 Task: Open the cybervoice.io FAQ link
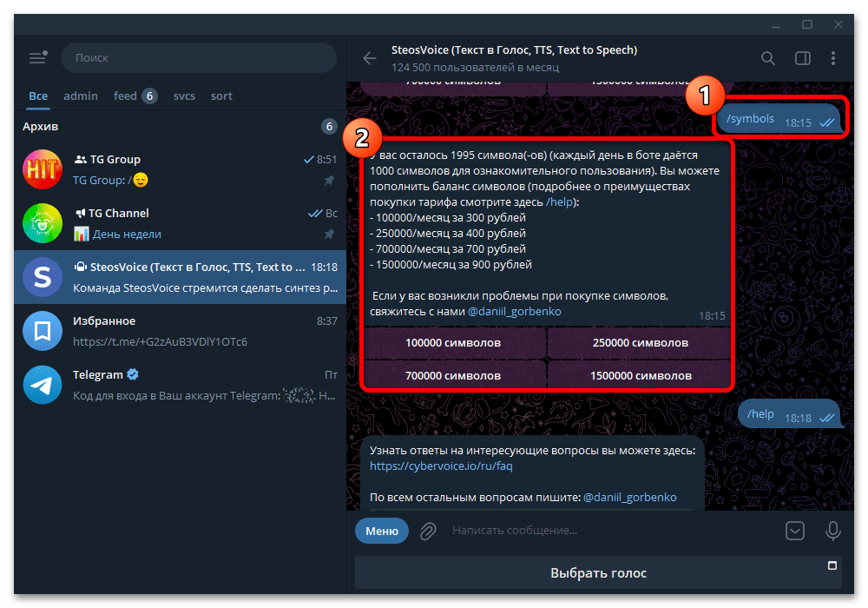441,466
